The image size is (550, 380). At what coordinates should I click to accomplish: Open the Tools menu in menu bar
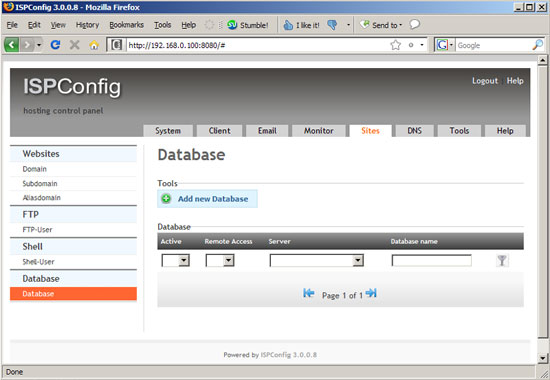coord(162,25)
